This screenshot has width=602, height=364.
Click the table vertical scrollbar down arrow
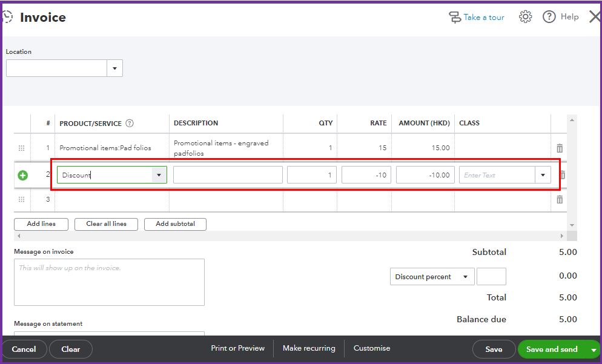click(x=572, y=225)
